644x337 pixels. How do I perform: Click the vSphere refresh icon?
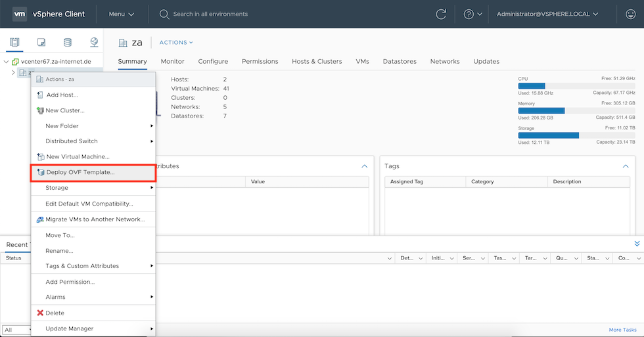pyautogui.click(x=441, y=14)
